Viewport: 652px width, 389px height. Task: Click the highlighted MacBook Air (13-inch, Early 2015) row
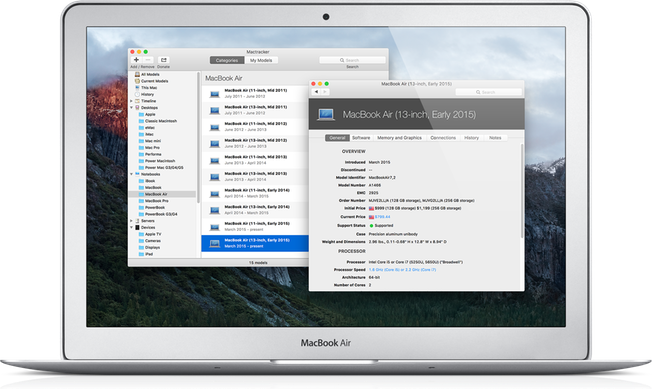tap(255, 243)
